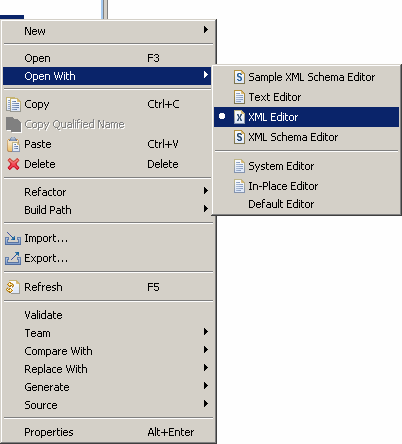
Task: Click the In-Place Editor document icon
Action: click(x=239, y=186)
